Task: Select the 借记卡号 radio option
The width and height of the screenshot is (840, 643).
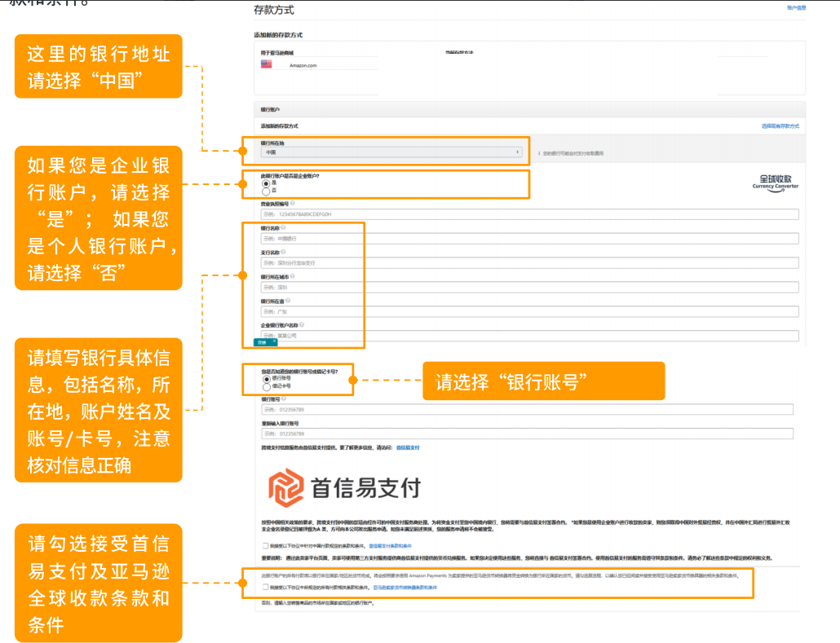Action: [266, 387]
